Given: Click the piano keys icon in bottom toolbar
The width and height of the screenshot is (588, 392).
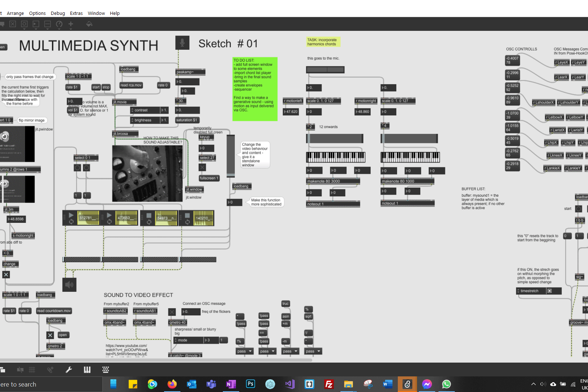Looking at the screenshot, I should click(87, 369).
